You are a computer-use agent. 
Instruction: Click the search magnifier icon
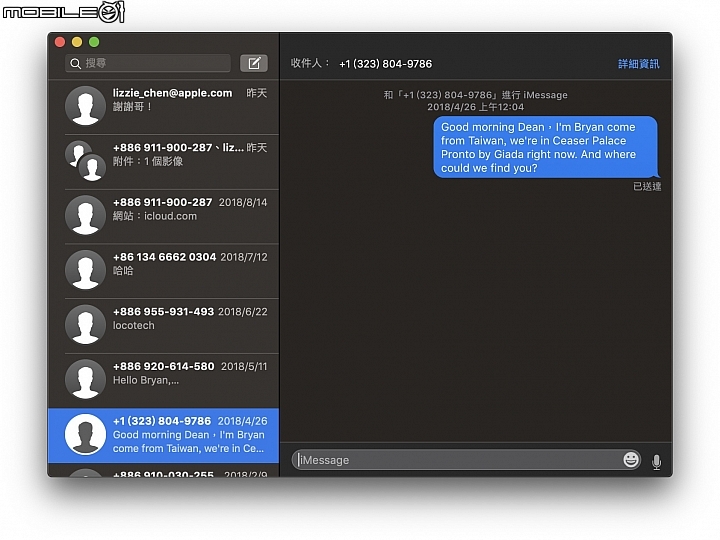(x=75, y=63)
